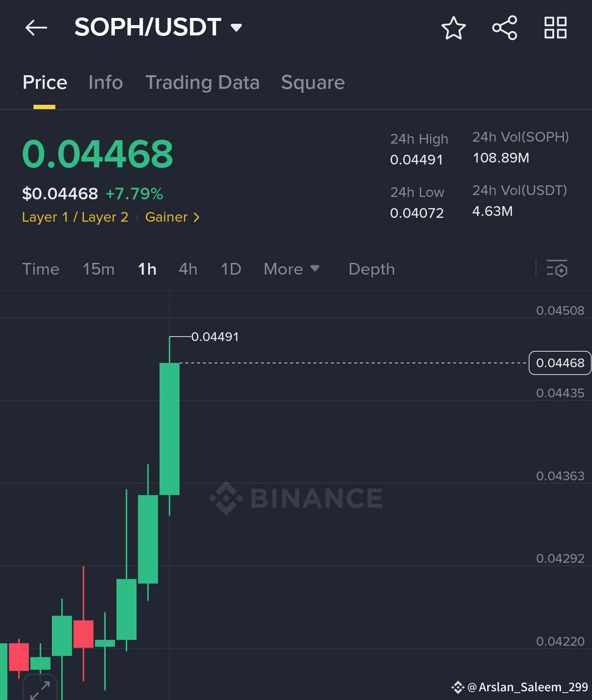The height and width of the screenshot is (700, 592).
Task: Open the Trading Data tab
Action: [202, 82]
